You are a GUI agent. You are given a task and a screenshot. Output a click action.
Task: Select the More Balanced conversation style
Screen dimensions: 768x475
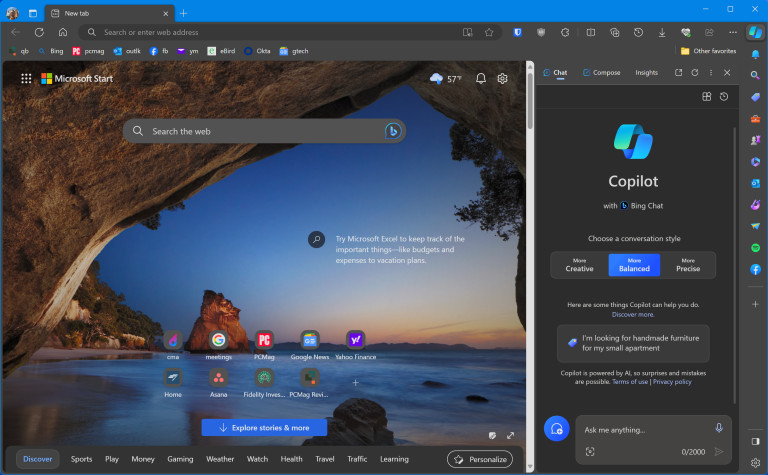[x=634, y=265]
